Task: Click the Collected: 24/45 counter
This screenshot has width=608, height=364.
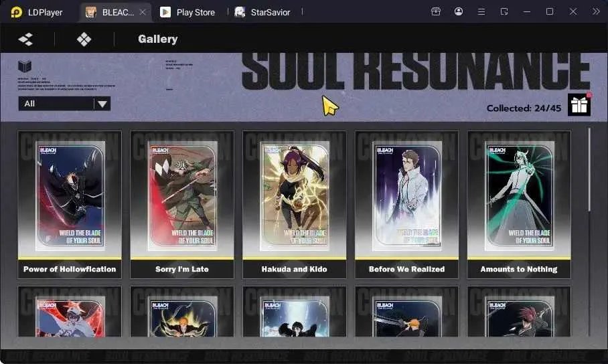Action: point(524,108)
